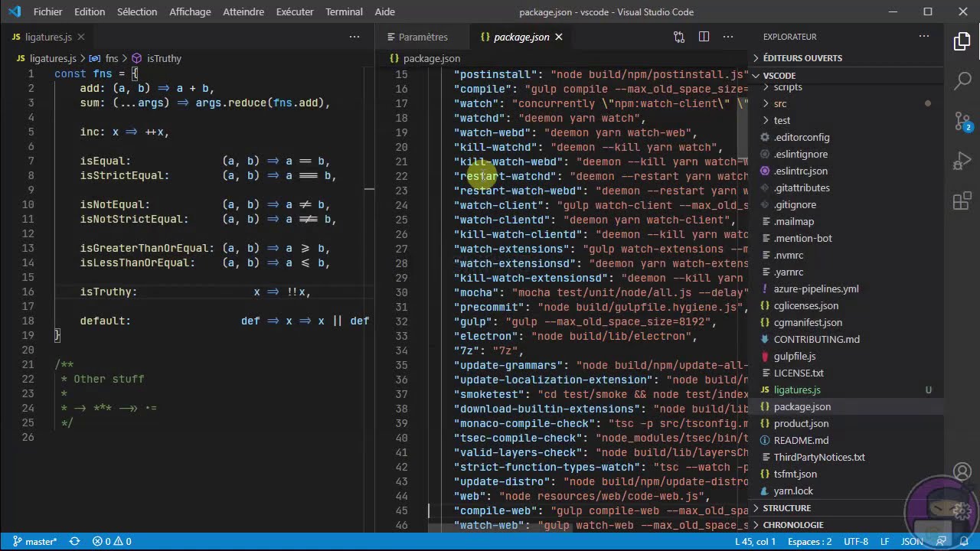Image resolution: width=980 pixels, height=551 pixels.
Task: Open the Terminal menu
Action: coord(344,11)
